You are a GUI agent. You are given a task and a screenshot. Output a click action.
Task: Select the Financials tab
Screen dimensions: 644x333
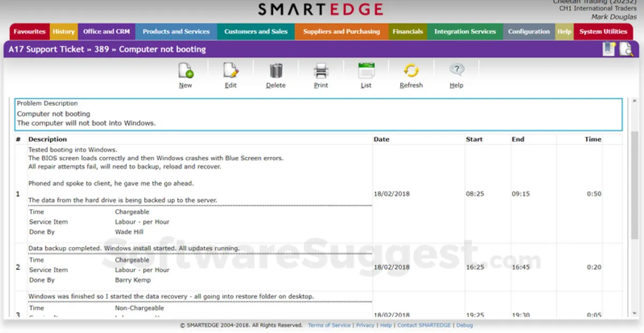tap(408, 32)
